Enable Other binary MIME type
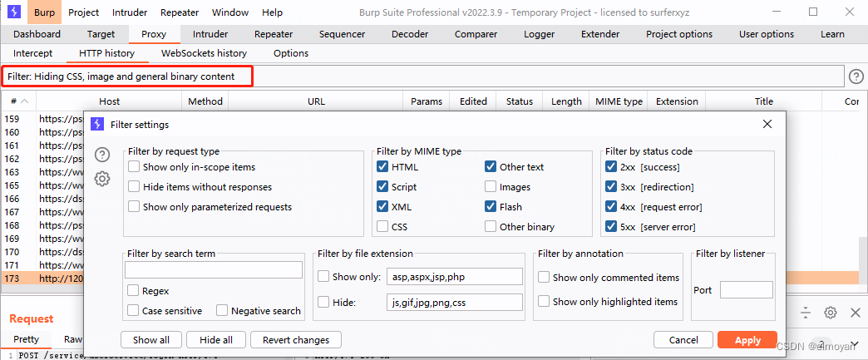This screenshot has width=868, height=360. pyautogui.click(x=491, y=226)
